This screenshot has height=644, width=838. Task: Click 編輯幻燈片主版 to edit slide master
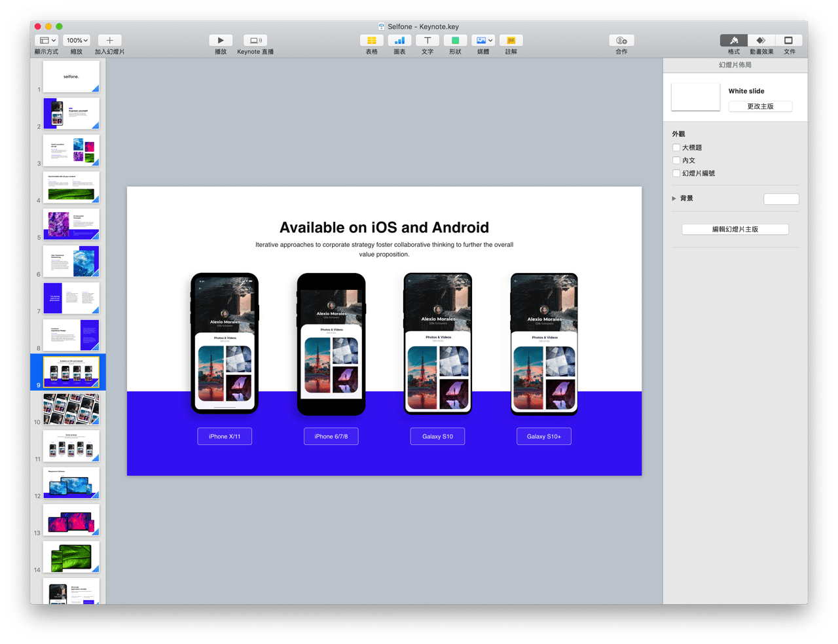(735, 229)
